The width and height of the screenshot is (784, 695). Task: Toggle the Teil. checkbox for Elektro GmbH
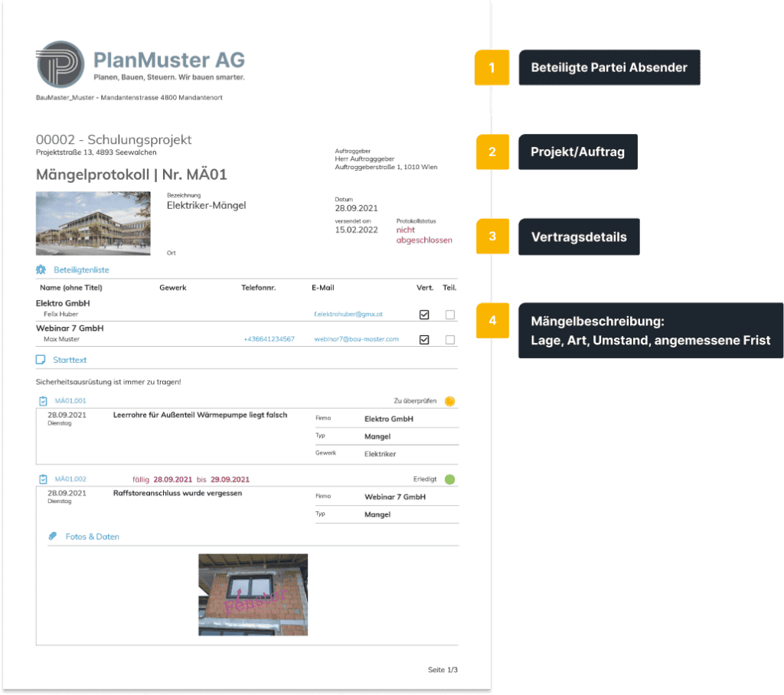[x=449, y=315]
